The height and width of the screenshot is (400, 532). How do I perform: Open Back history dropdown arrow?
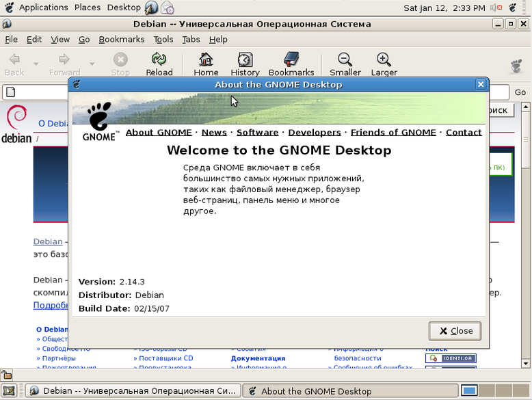36,64
